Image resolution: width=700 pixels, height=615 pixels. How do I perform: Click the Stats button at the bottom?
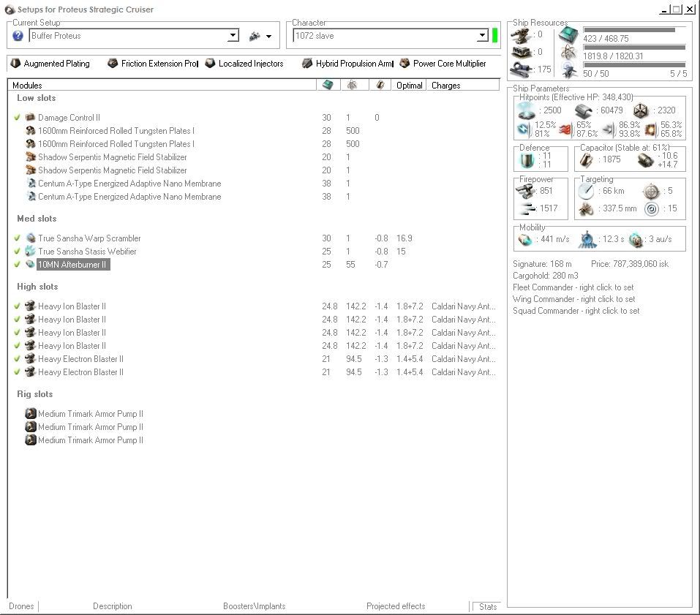(x=487, y=607)
